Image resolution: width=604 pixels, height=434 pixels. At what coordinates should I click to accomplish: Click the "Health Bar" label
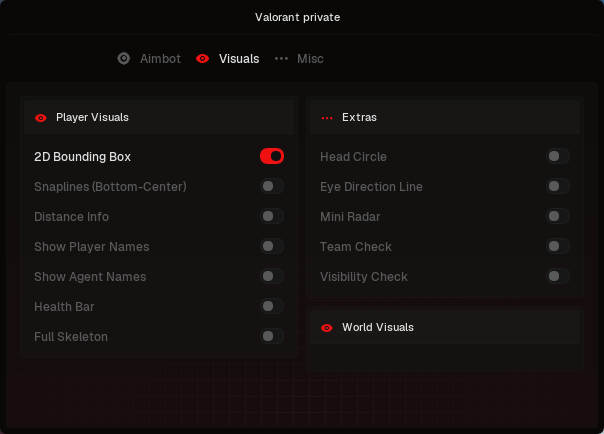64,307
